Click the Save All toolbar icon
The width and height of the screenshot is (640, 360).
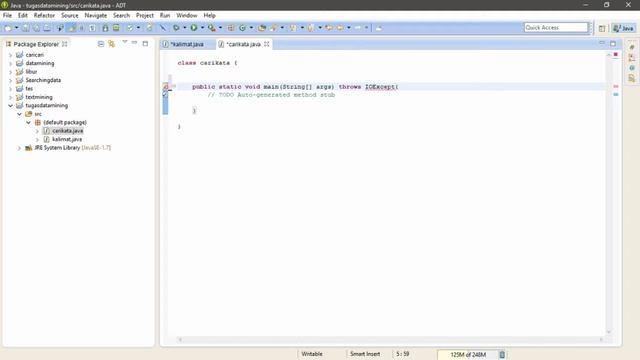point(36,28)
